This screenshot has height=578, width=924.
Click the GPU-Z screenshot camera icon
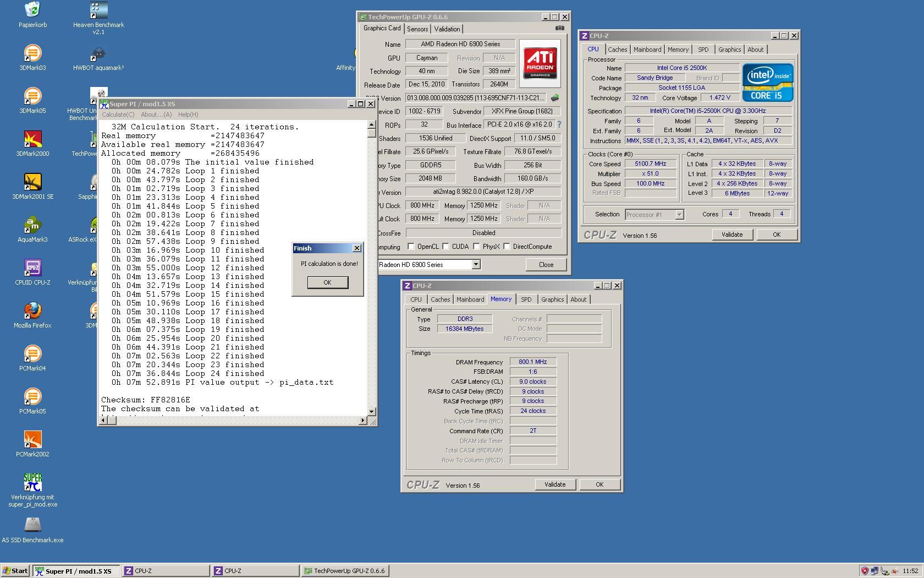559,28
